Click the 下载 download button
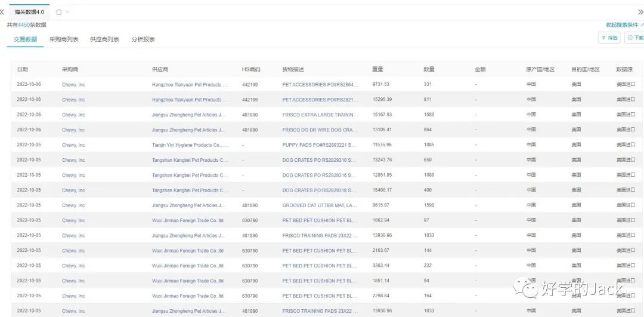The image size is (644, 317). [635, 38]
